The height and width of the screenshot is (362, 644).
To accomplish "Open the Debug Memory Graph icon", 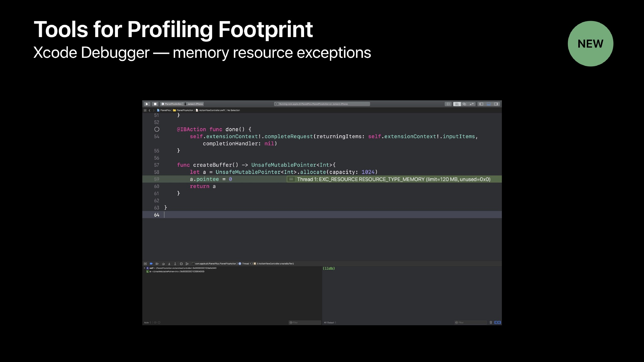I will pyautogui.click(x=187, y=264).
